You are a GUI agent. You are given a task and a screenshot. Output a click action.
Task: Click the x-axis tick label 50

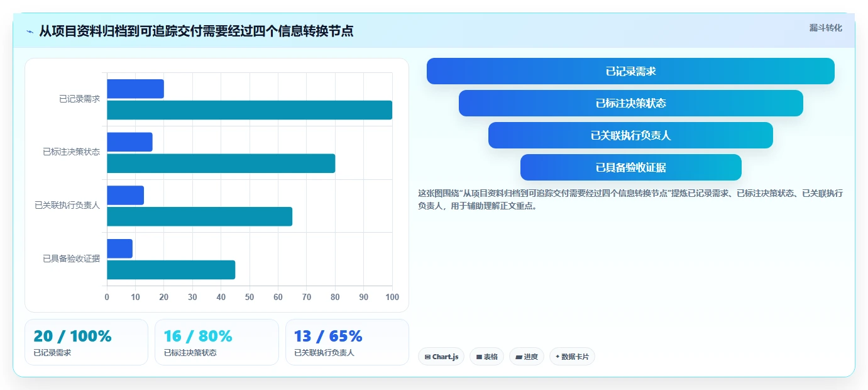pos(250,297)
